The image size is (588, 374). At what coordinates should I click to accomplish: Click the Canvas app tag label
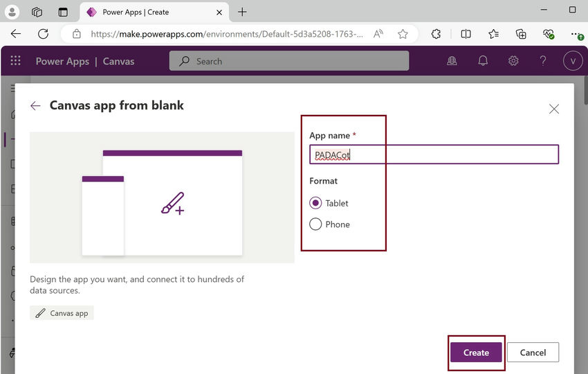[62, 313]
